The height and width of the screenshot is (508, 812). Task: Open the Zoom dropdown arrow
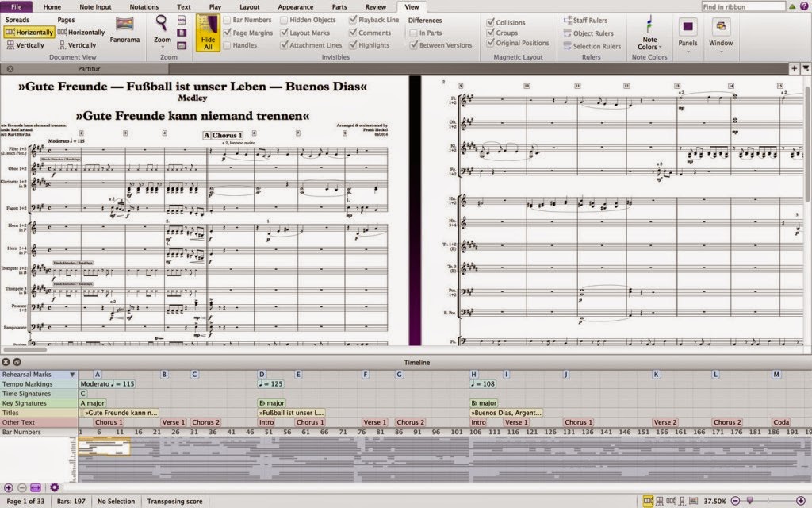pos(162,47)
